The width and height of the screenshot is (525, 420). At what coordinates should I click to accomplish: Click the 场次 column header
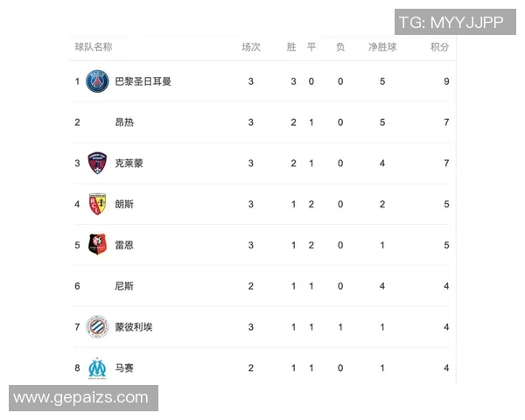click(x=251, y=47)
